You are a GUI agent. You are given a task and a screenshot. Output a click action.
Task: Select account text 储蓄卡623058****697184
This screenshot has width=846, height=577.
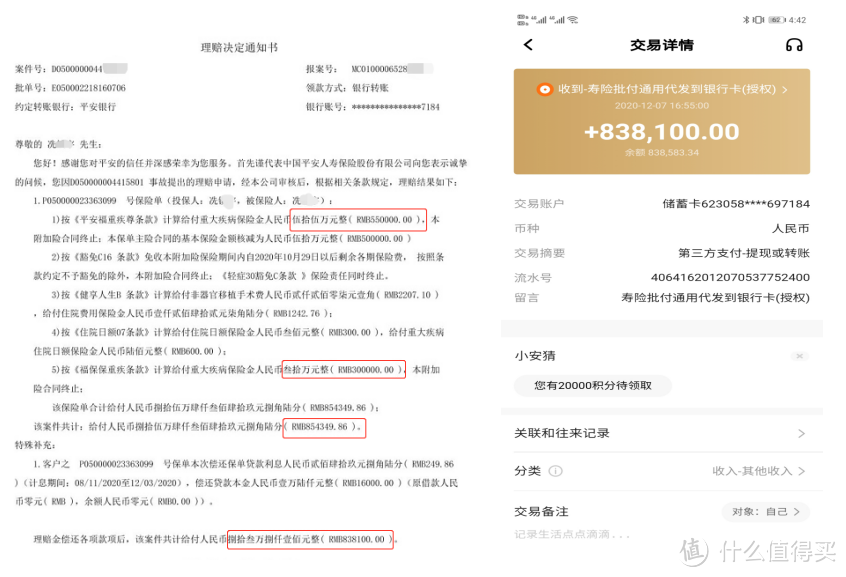pos(736,204)
